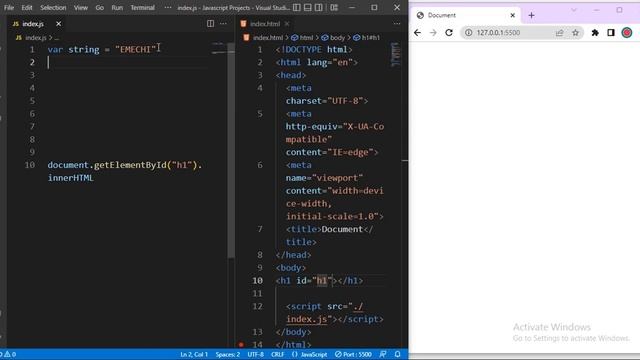Click h1#h1 breadcrumb item
Screen dimensions: 640x360
point(367,38)
